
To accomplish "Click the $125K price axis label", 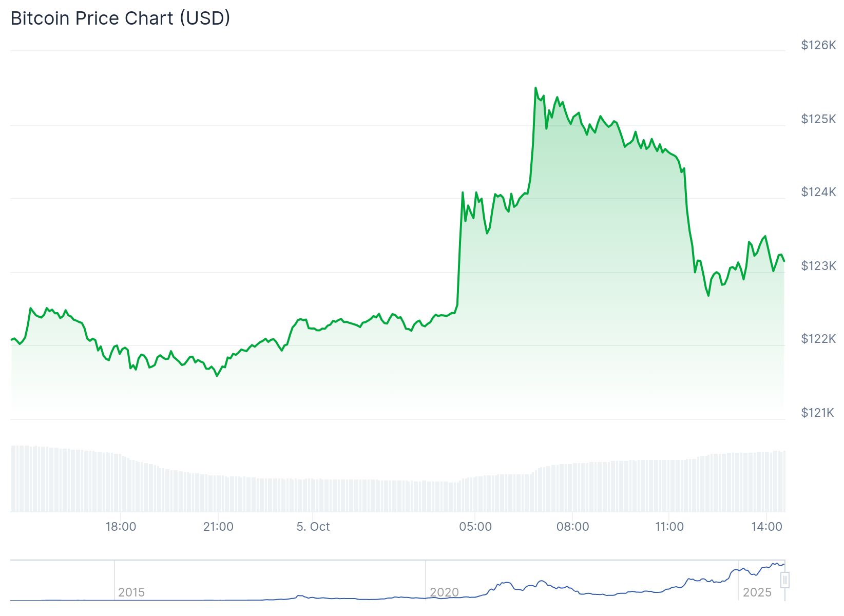I will pyautogui.click(x=818, y=119).
